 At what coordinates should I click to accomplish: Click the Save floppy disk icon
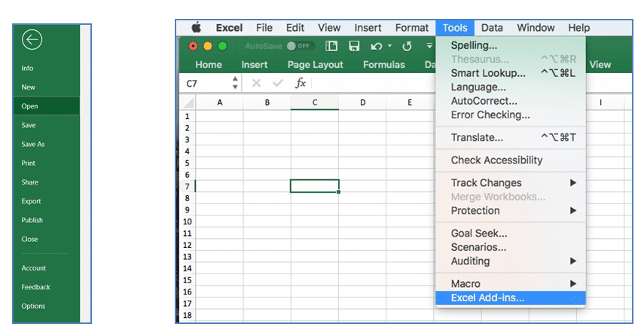click(354, 46)
